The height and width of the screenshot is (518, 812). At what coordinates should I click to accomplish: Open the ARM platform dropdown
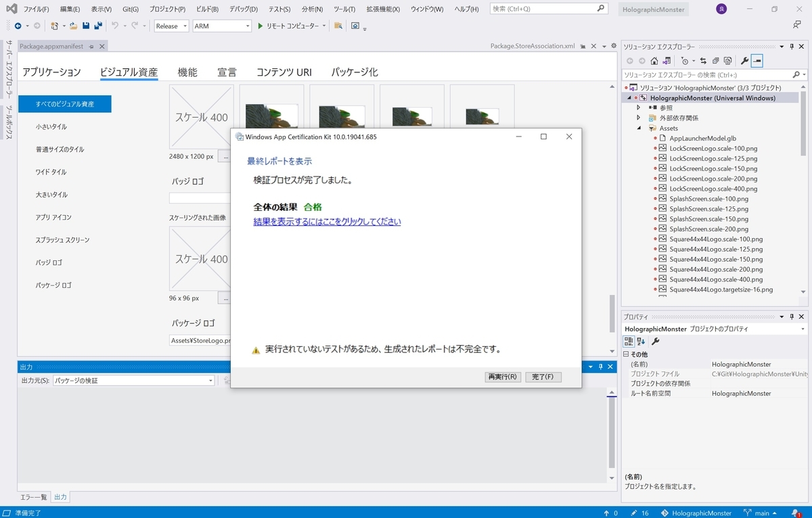[x=222, y=26]
